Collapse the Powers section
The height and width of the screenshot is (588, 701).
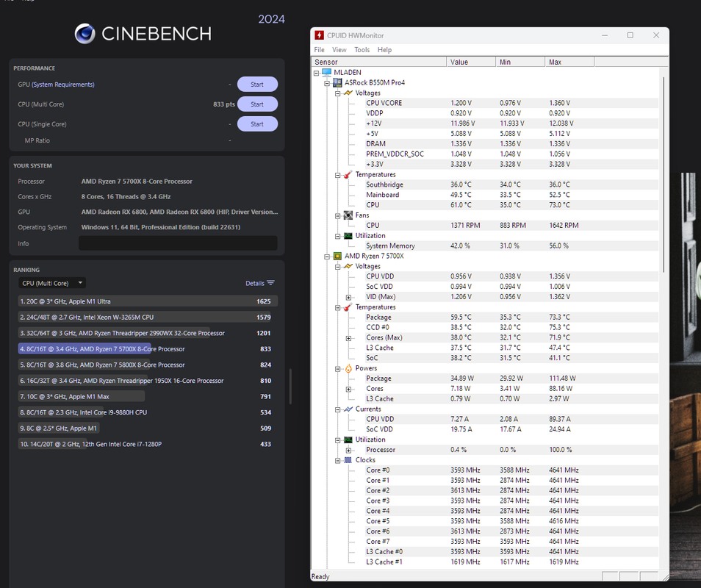[x=338, y=369]
